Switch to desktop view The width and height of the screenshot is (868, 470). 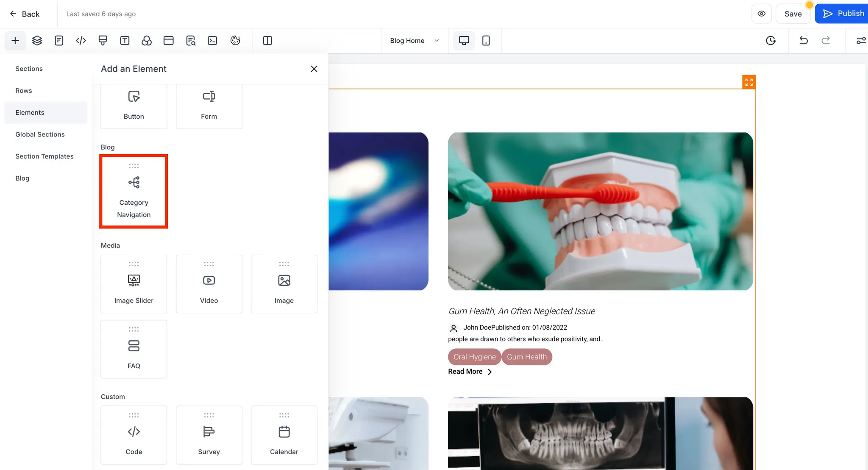464,41
